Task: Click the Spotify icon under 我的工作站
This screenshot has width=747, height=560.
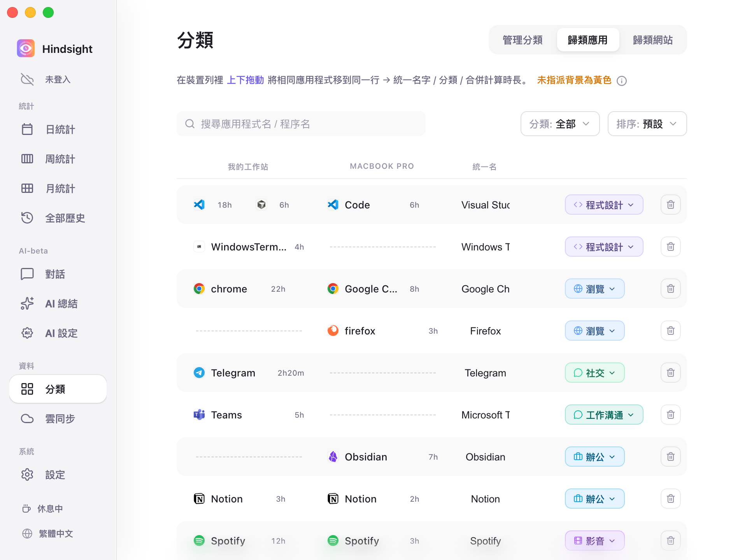Action: click(x=199, y=541)
